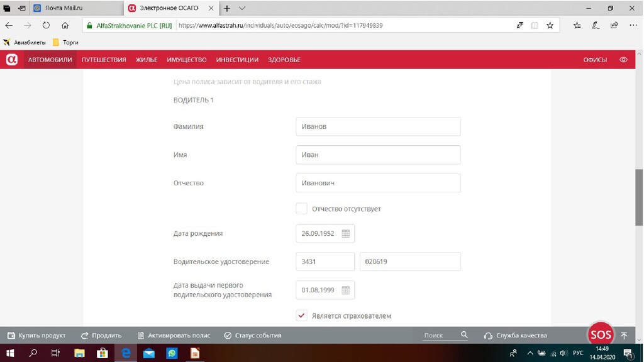
Task: Uncheck Является страхователем checkbox
Action: (x=301, y=315)
